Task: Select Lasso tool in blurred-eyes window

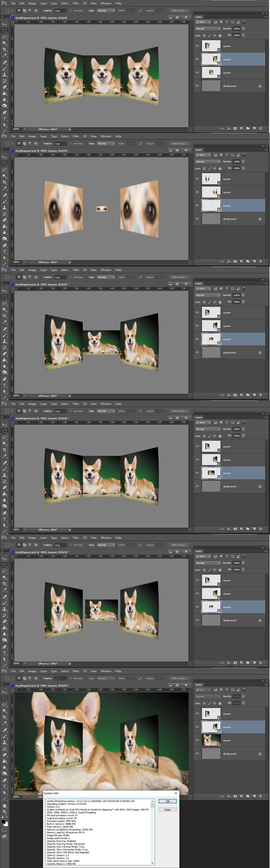Action: click(x=4, y=170)
